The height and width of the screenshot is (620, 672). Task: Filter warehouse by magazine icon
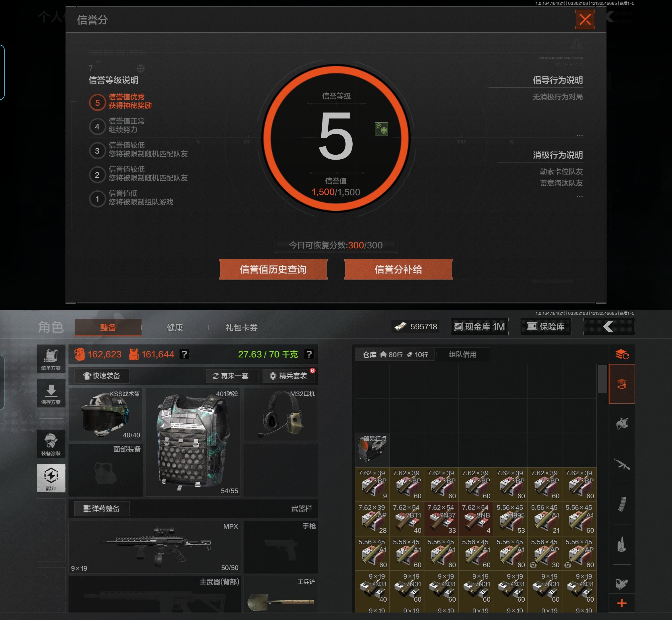click(x=622, y=504)
